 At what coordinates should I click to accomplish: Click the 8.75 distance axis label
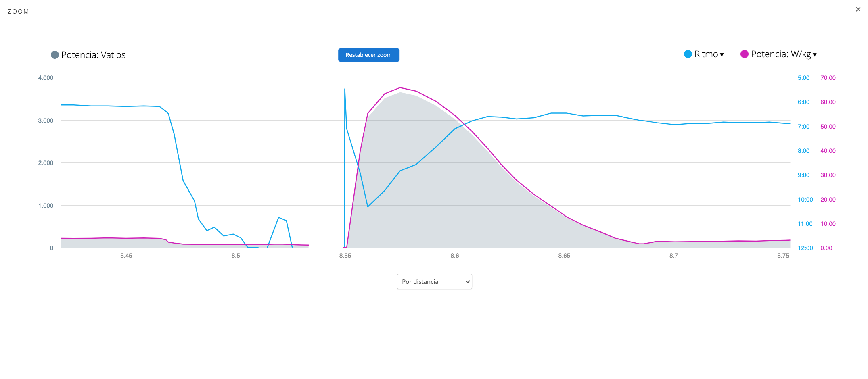coord(783,256)
